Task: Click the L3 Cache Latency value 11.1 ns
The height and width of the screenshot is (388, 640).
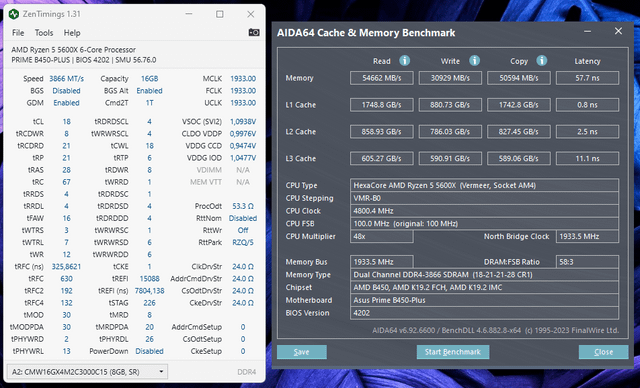Action: click(587, 158)
